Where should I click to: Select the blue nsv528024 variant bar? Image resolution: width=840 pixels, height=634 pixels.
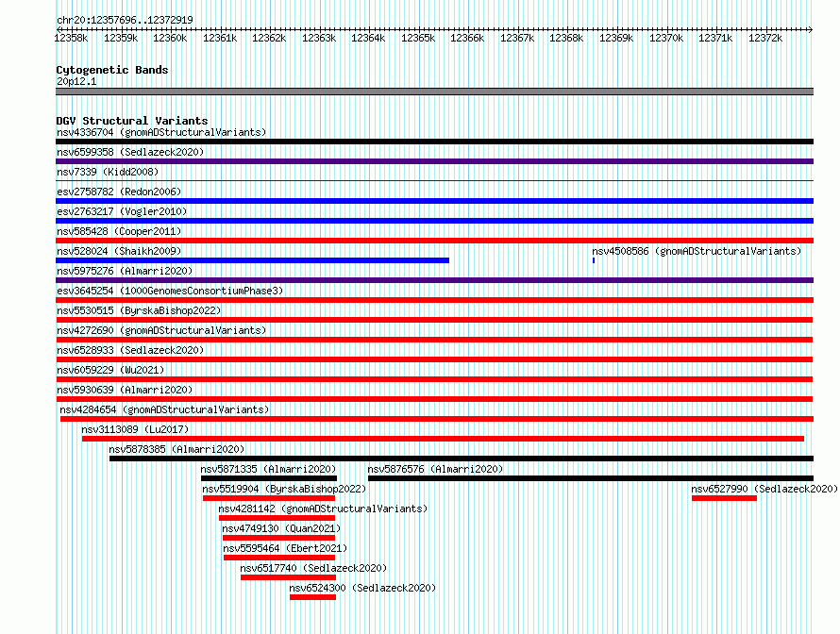pyautogui.click(x=252, y=260)
